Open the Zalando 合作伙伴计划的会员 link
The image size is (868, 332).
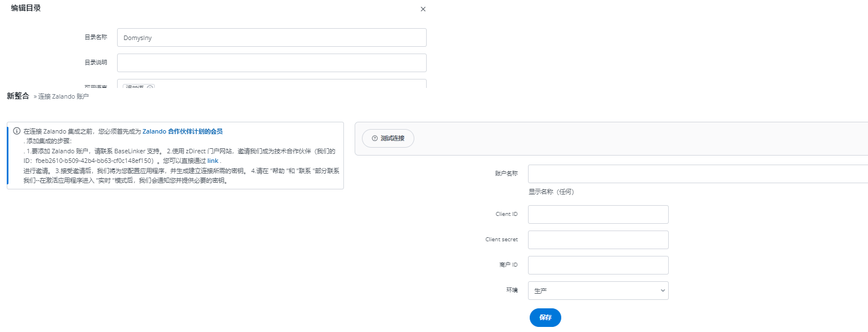(182, 131)
